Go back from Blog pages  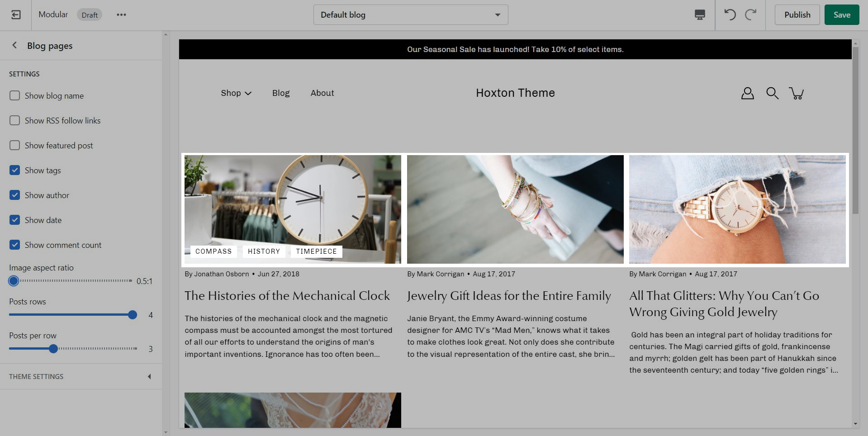pos(14,45)
